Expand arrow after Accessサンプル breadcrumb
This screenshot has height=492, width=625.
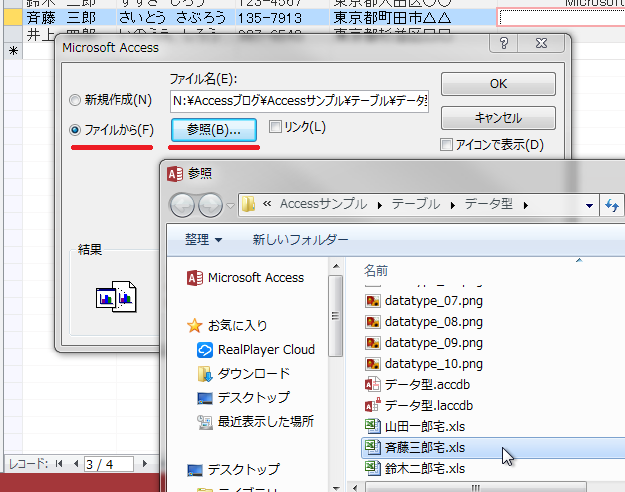[380, 205]
